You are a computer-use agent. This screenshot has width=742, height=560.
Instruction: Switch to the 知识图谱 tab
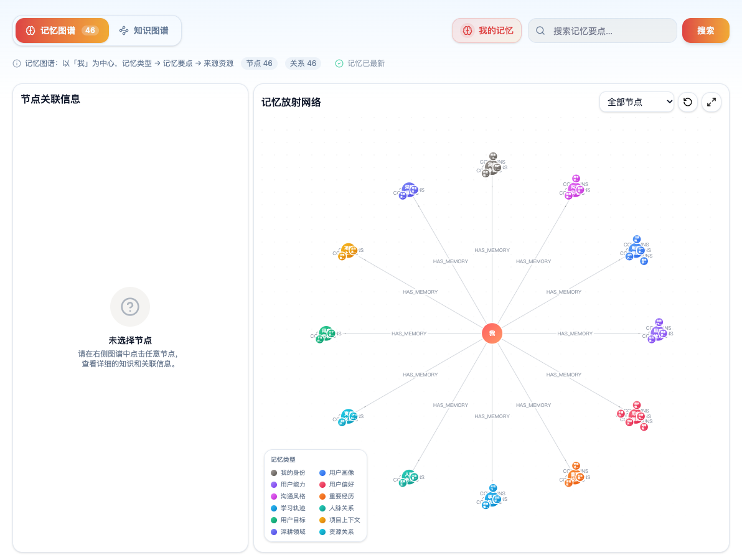(144, 30)
